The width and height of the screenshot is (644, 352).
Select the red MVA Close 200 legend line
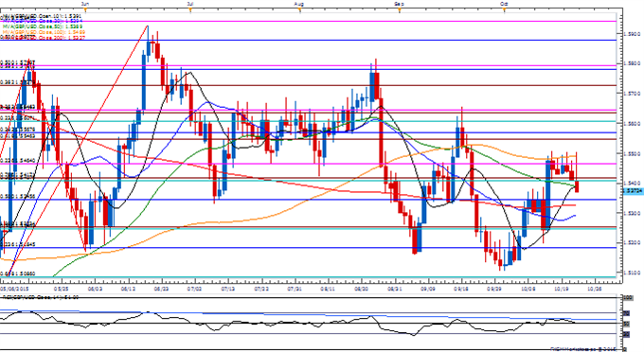[44, 37]
